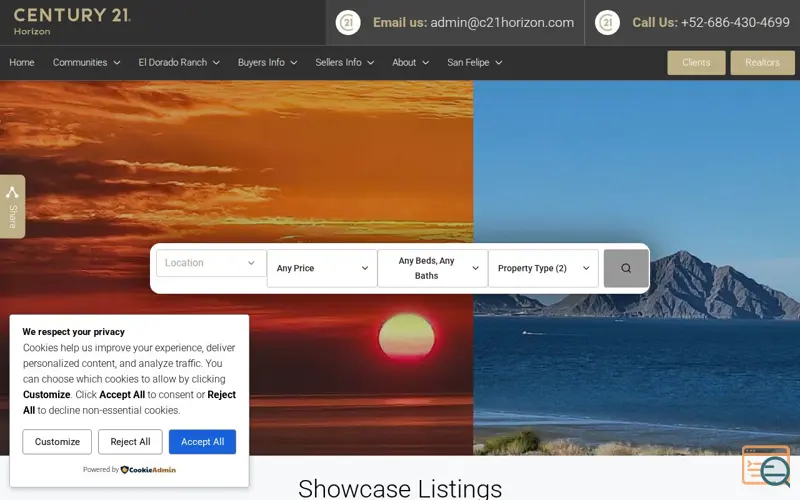This screenshot has width=800, height=500.
Task: Email admin@c21horizon.com link
Action: click(x=502, y=22)
